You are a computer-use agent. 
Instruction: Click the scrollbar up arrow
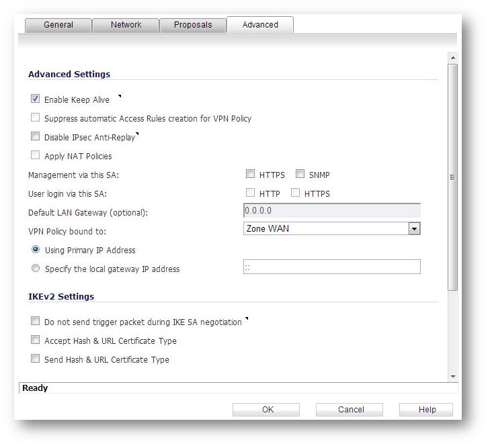[453, 58]
